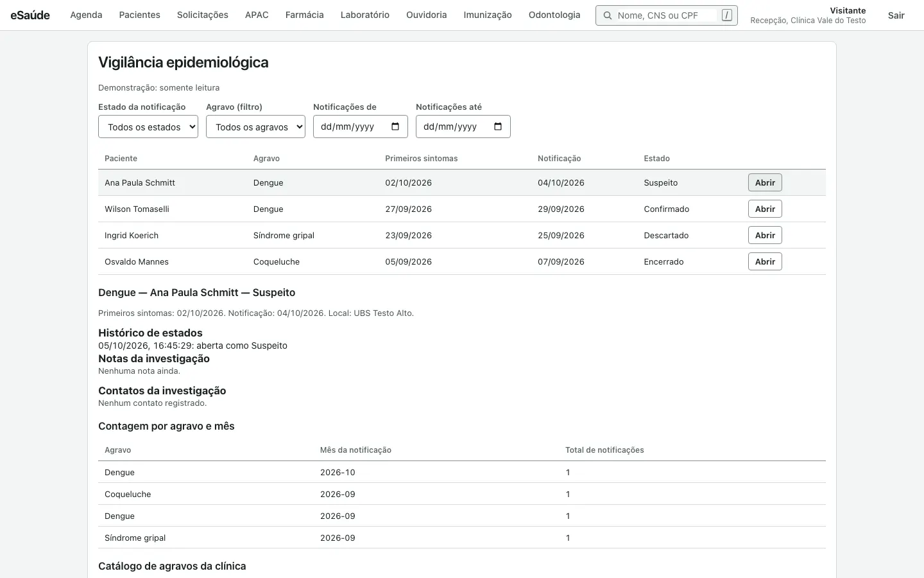Go to Ouvidoria
The image size is (924, 578).
(426, 15)
